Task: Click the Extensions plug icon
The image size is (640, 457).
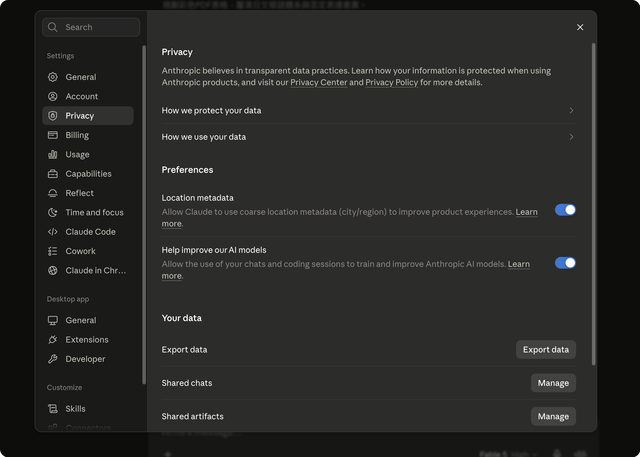Action: [x=53, y=339]
